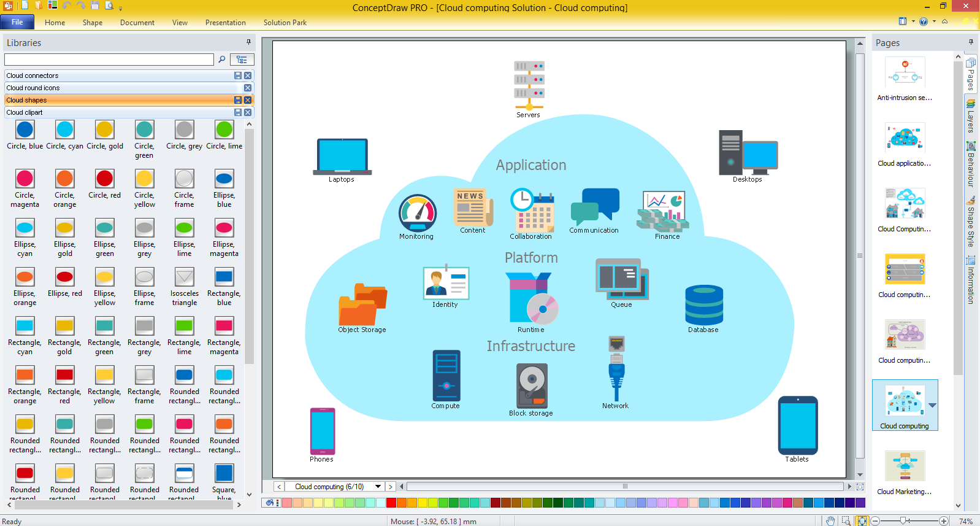Screen dimensions: 980x526
Task: Click the Finance chart icon
Action: (x=664, y=211)
